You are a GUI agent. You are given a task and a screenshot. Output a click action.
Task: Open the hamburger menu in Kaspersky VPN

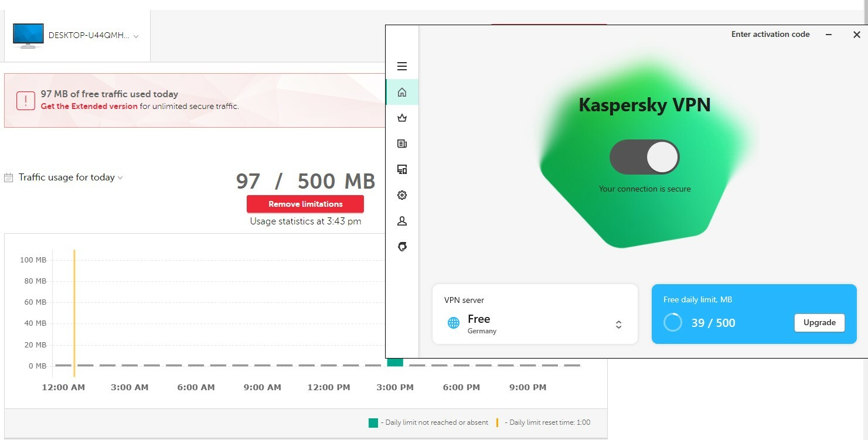tap(402, 66)
